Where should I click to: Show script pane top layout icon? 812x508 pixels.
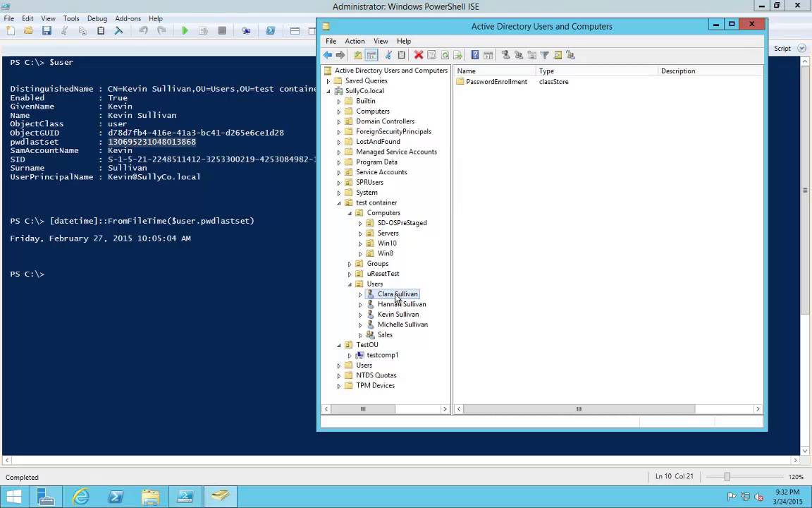click(295, 30)
